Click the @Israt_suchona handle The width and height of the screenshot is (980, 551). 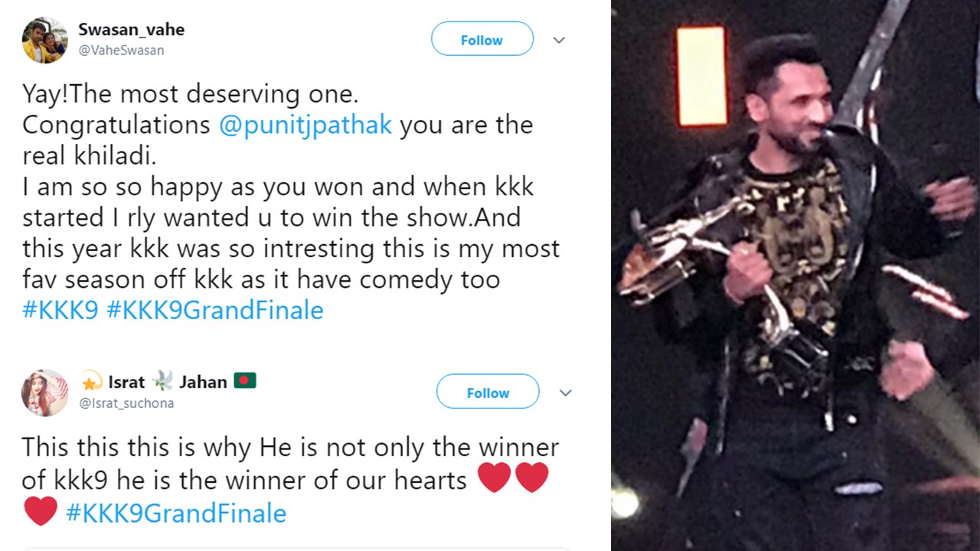[126, 403]
